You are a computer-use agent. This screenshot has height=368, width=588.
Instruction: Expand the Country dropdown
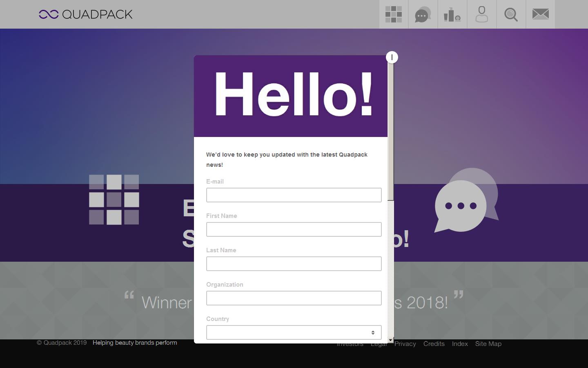(x=294, y=332)
